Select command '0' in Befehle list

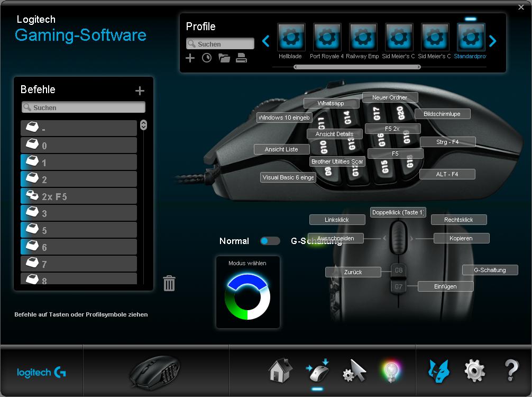[79, 146]
